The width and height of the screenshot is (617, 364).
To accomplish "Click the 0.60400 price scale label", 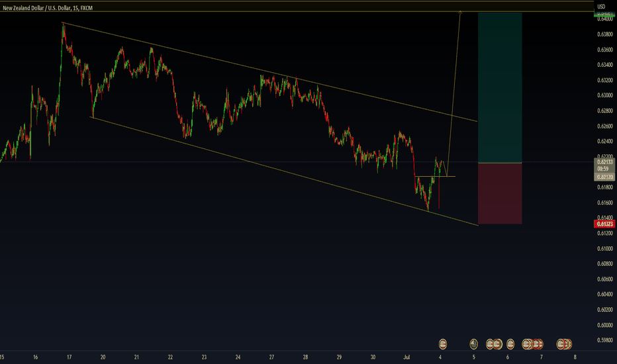I will tap(605, 295).
